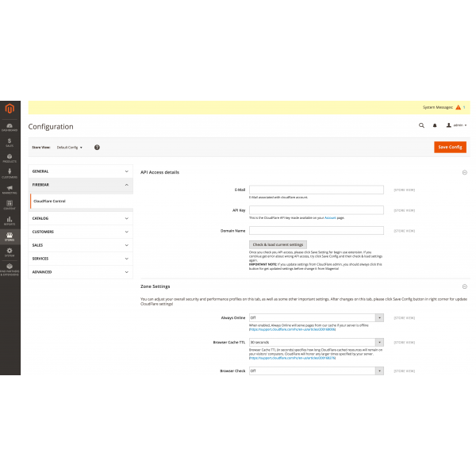Click the system messages warning icon
Screen dimensions: 476x476
point(458,107)
